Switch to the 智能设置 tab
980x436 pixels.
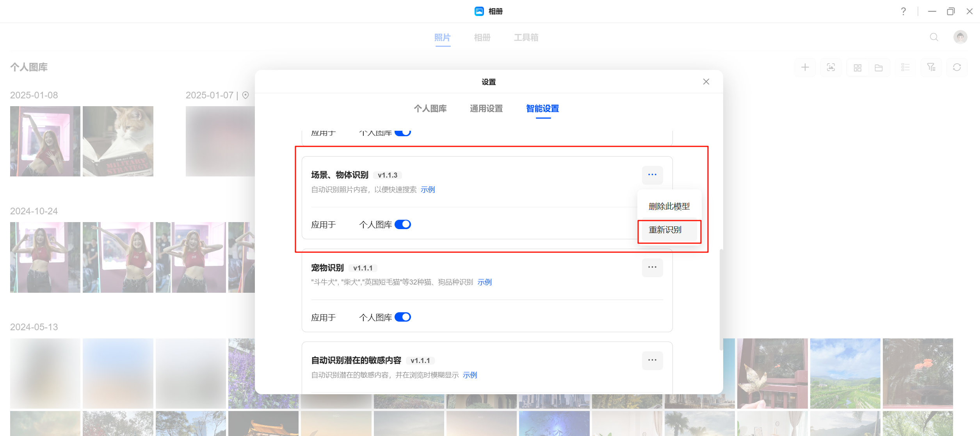coord(542,109)
